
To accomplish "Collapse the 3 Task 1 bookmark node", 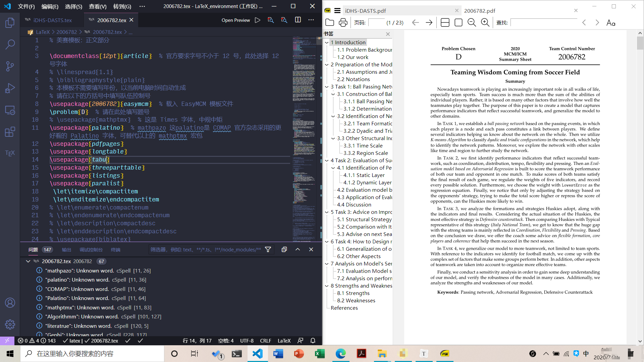I will [x=327, y=86].
